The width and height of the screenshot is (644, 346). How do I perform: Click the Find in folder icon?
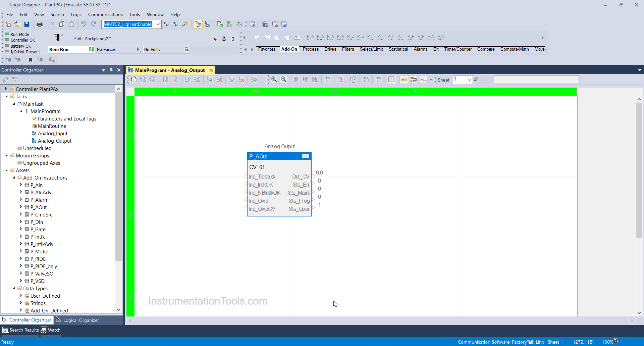tap(185, 24)
